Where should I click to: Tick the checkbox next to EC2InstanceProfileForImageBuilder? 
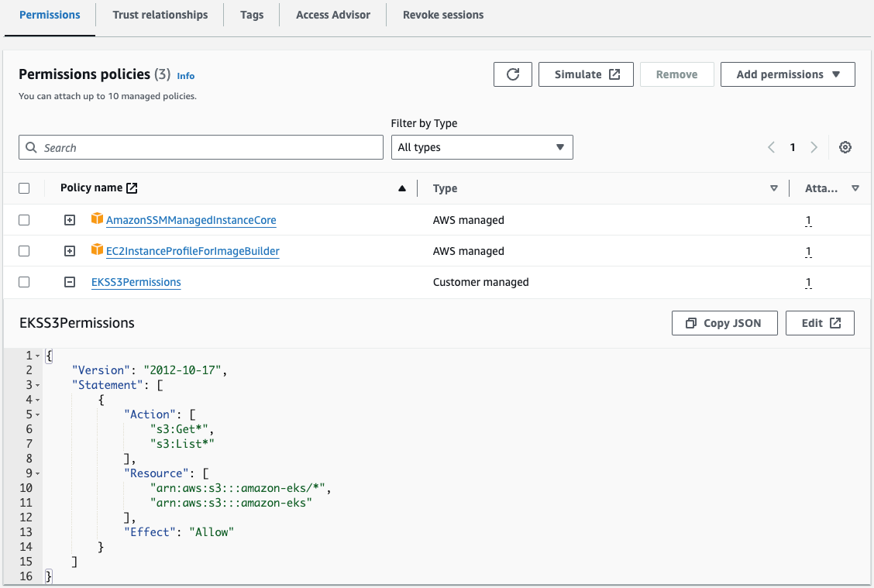coord(24,250)
